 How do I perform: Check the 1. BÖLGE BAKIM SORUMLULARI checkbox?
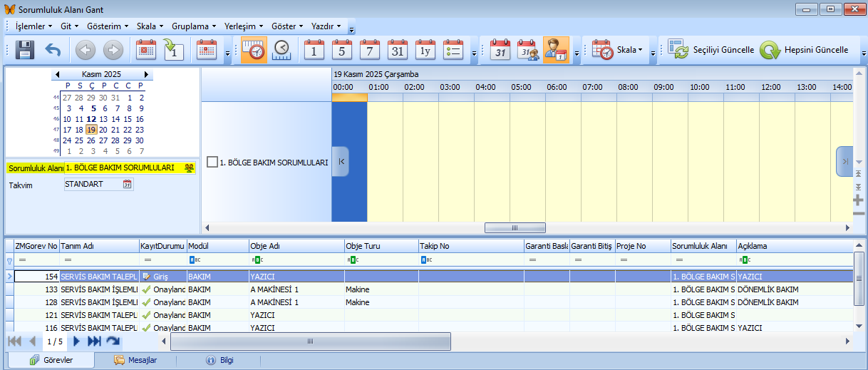pos(212,162)
